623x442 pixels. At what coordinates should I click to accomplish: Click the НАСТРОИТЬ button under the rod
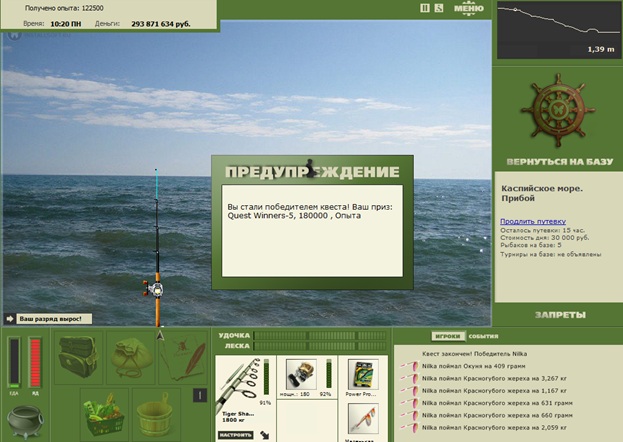pos(236,435)
